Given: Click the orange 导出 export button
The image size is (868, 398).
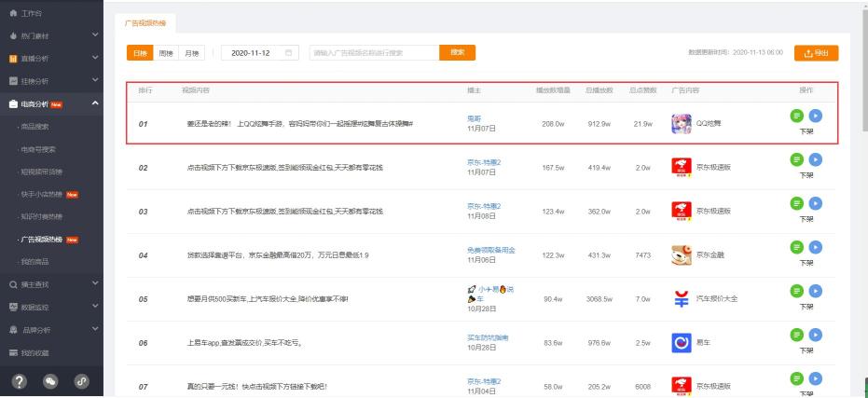Looking at the screenshot, I should [816, 53].
